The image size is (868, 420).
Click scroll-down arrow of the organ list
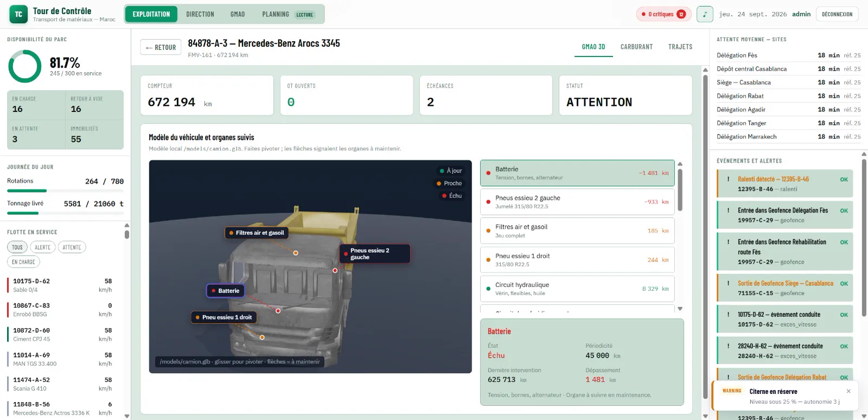[680, 308]
